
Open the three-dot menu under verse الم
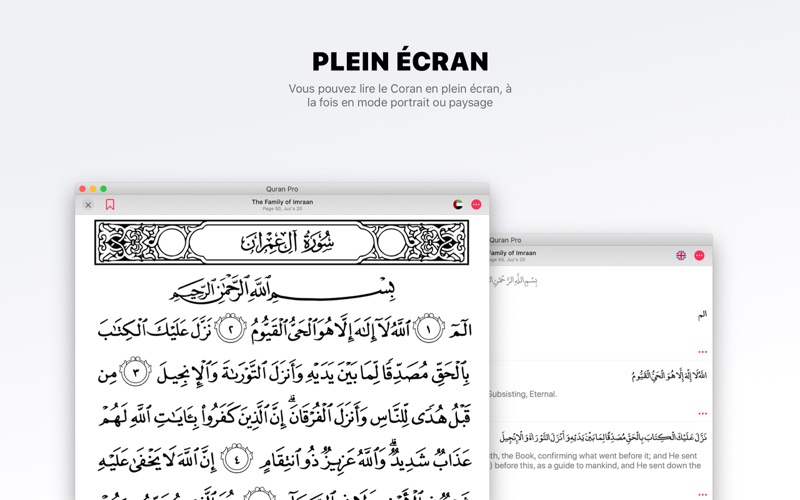click(x=703, y=352)
